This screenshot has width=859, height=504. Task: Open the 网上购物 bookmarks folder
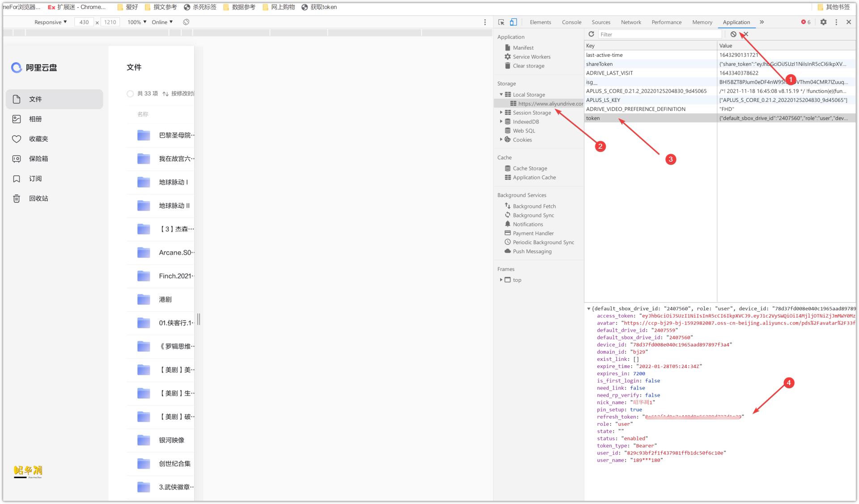pyautogui.click(x=278, y=7)
